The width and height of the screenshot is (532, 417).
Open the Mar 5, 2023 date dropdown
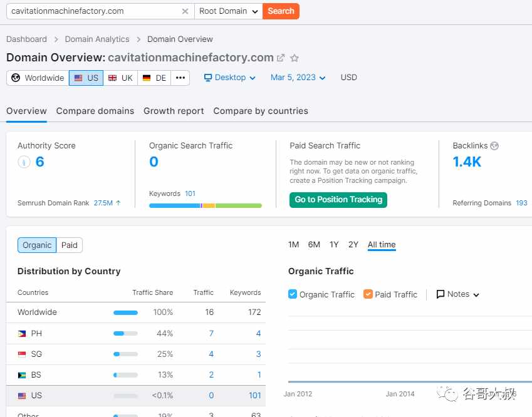(x=298, y=78)
